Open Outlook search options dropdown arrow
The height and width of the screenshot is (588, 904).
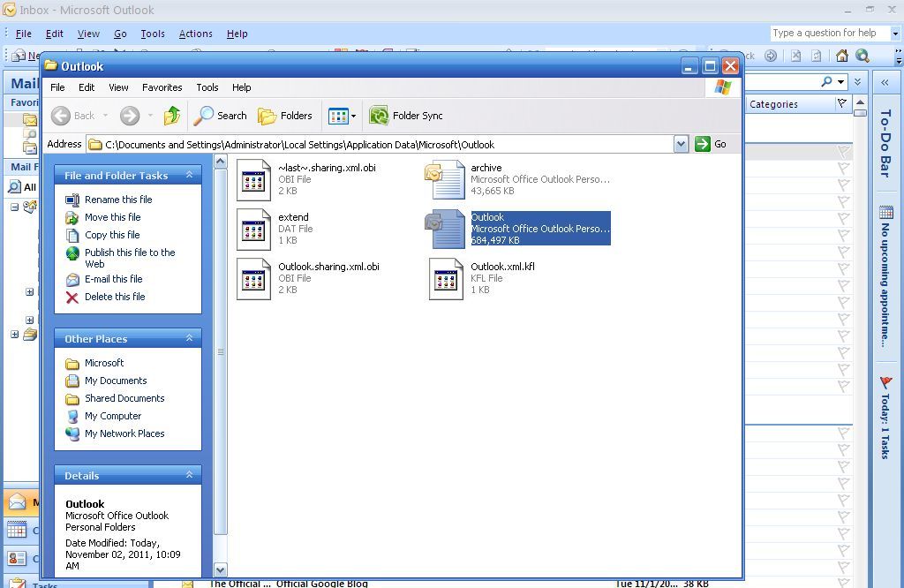[840, 82]
